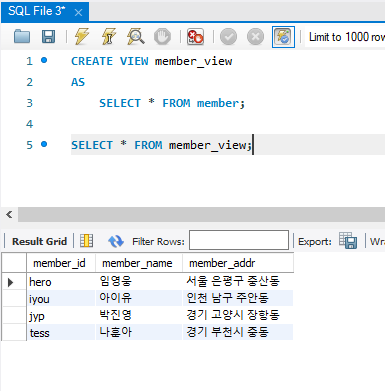The width and height of the screenshot is (385, 391).
Task: Click the AS keyword on line 2
Action: tap(78, 82)
